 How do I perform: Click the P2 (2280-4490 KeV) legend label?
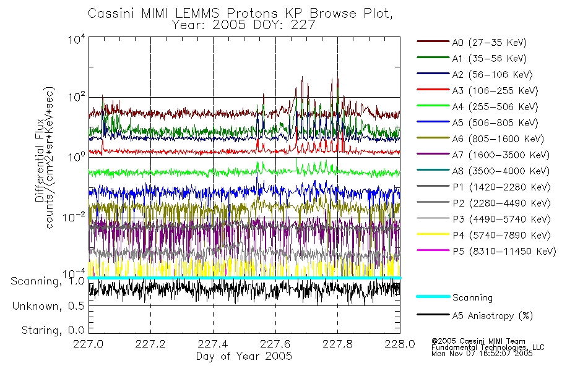(x=501, y=203)
